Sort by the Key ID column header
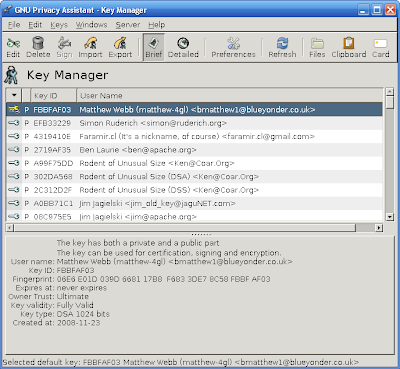The width and height of the screenshot is (400, 369). tap(54, 95)
